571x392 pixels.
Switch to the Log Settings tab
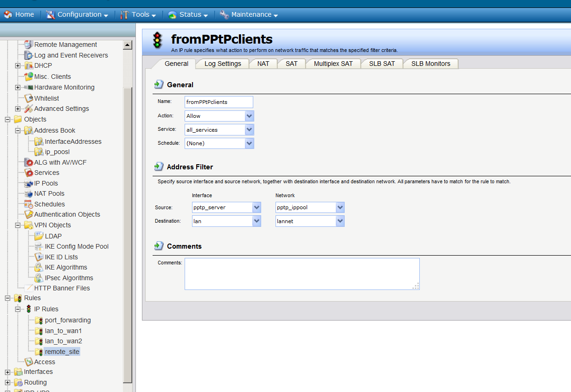click(x=223, y=64)
